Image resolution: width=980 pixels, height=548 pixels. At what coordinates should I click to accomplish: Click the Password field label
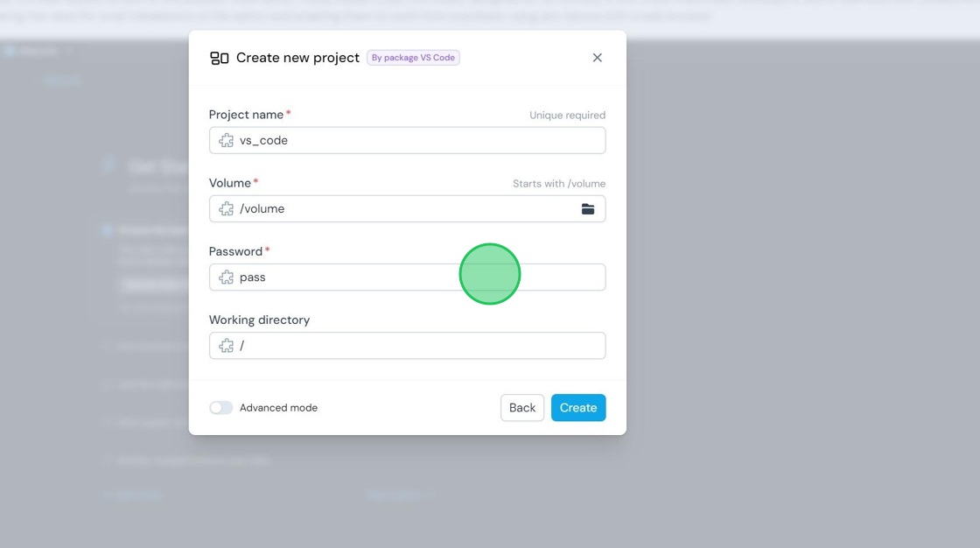point(235,251)
